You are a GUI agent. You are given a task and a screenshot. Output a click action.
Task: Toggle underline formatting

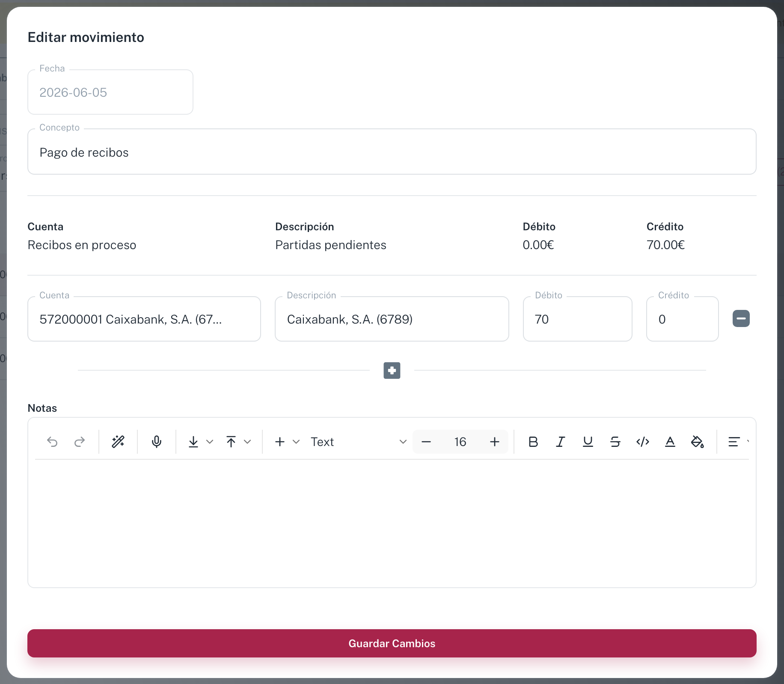(x=588, y=442)
